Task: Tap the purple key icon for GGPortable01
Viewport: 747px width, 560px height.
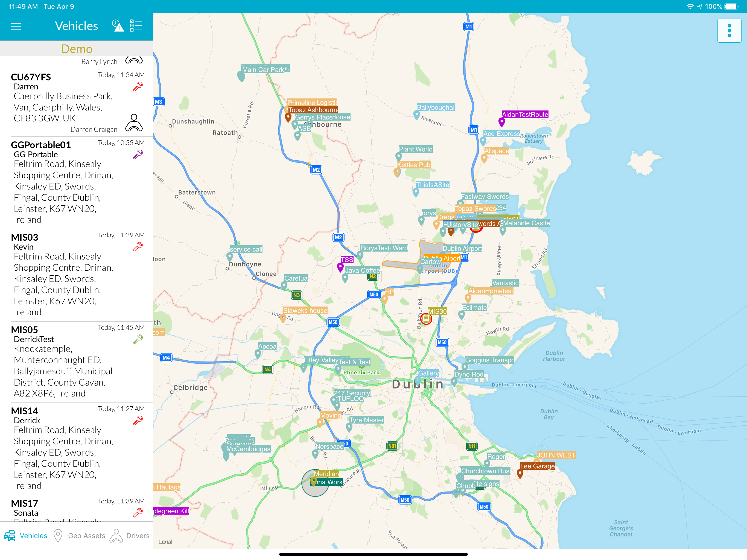Action: pyautogui.click(x=138, y=154)
